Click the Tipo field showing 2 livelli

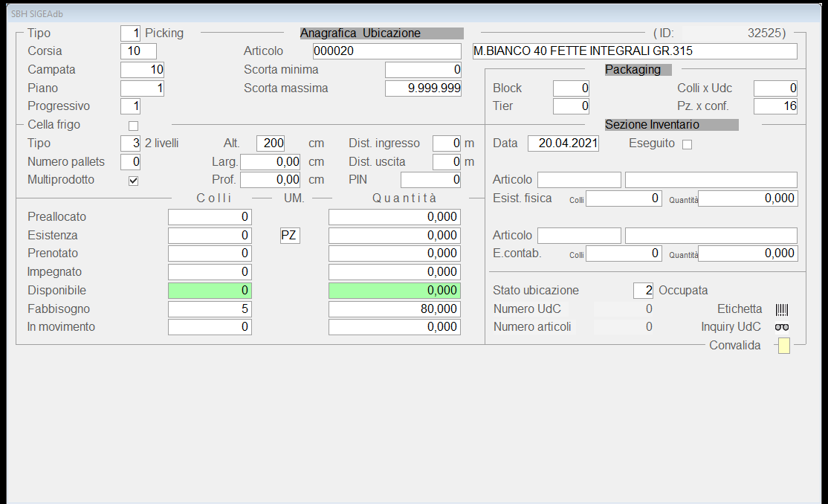[x=130, y=143]
